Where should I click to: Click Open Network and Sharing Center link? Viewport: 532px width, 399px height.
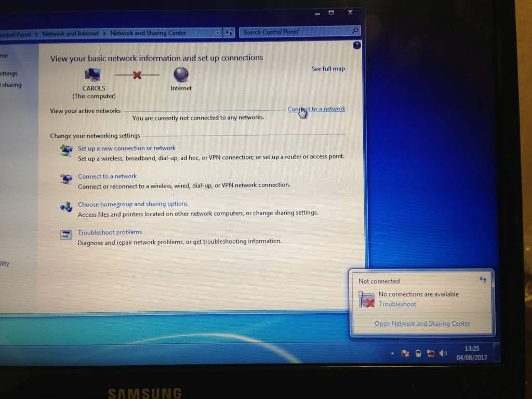pyautogui.click(x=422, y=324)
